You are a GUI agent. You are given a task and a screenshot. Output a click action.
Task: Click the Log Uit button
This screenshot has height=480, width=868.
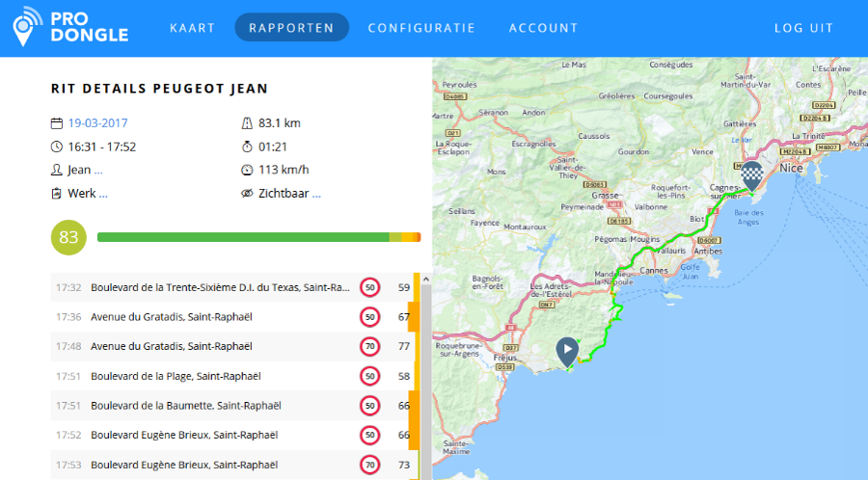coord(803,28)
